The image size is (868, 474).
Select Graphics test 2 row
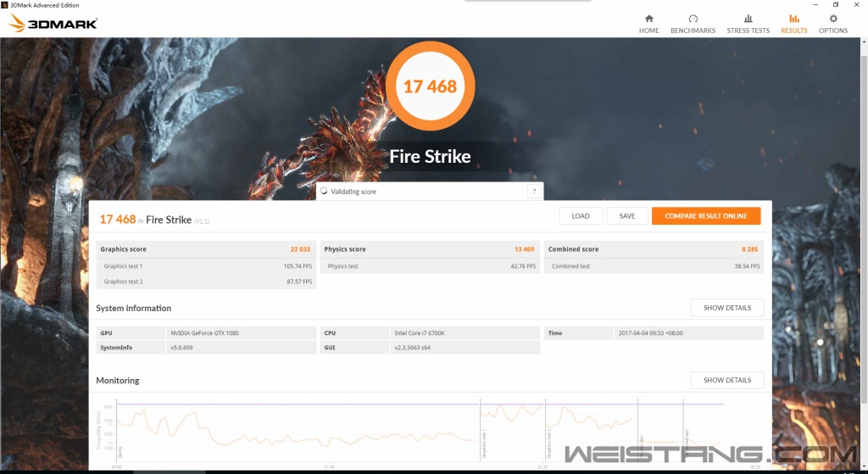[x=206, y=282]
